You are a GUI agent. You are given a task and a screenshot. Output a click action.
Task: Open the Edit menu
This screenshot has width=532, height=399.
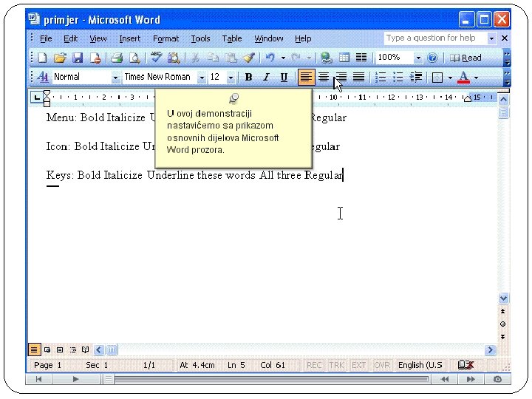pyautogui.click(x=71, y=38)
